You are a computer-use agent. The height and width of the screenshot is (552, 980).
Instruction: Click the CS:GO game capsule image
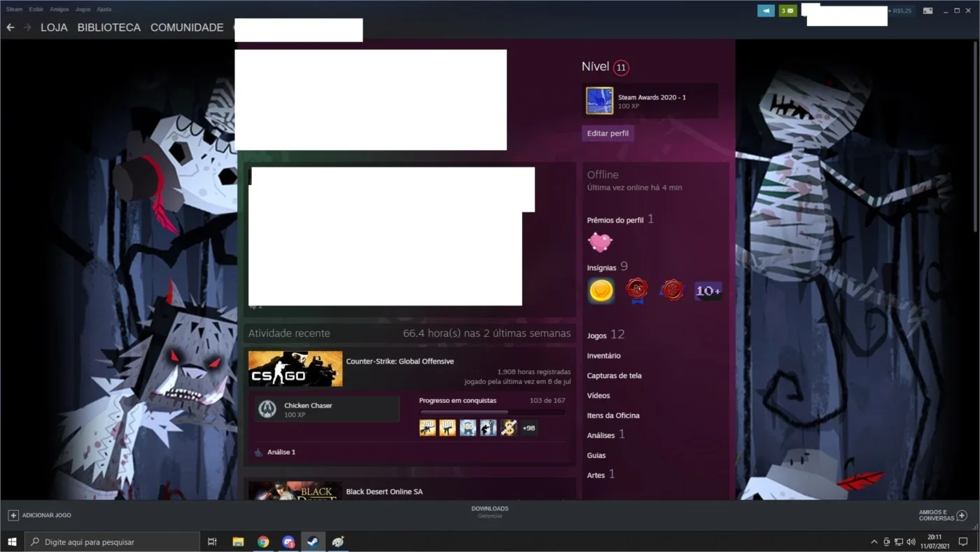point(295,368)
